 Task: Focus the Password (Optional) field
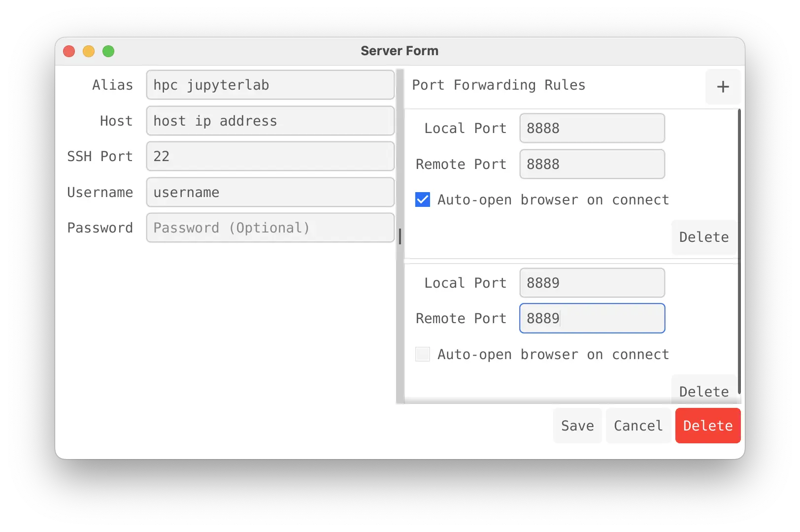point(270,228)
